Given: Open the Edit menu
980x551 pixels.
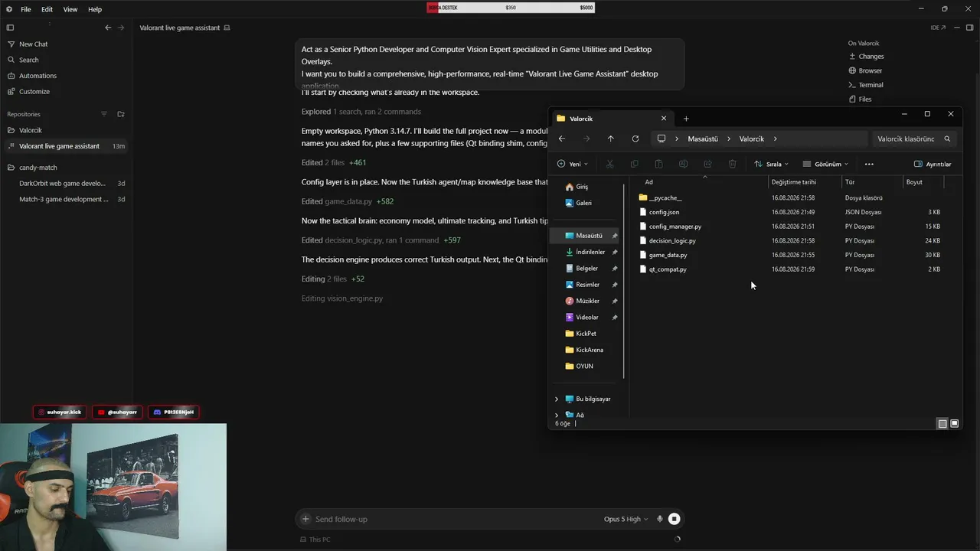Looking at the screenshot, I should 47,9.
